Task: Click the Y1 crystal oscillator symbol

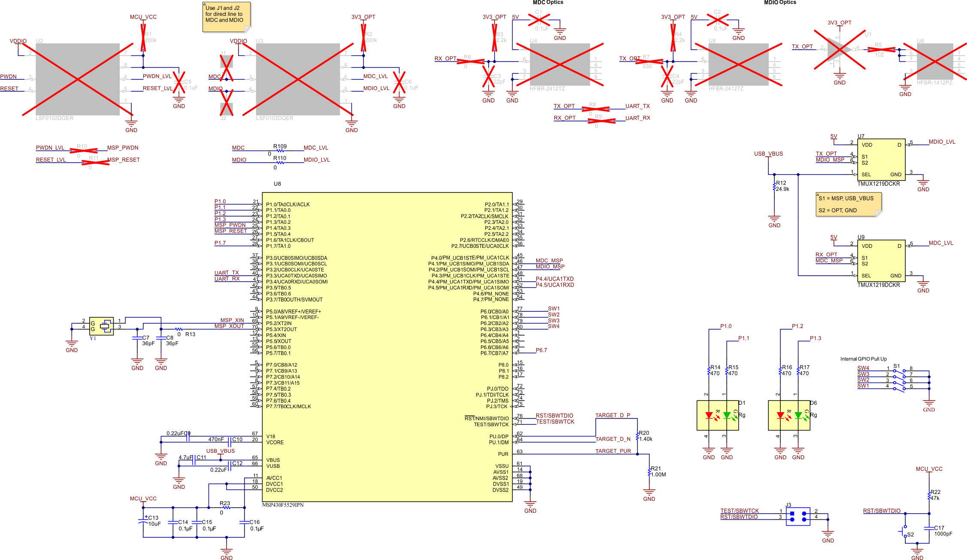Action: click(102, 326)
